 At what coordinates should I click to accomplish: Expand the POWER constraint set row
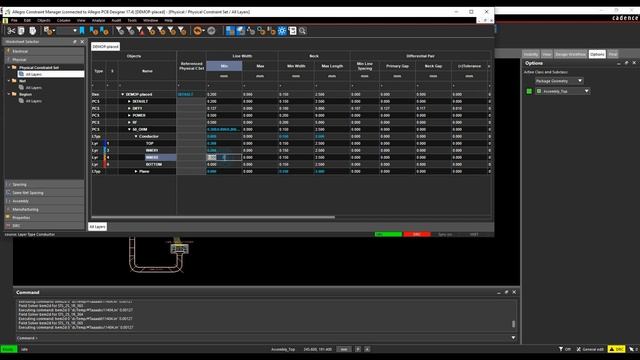pos(129,116)
